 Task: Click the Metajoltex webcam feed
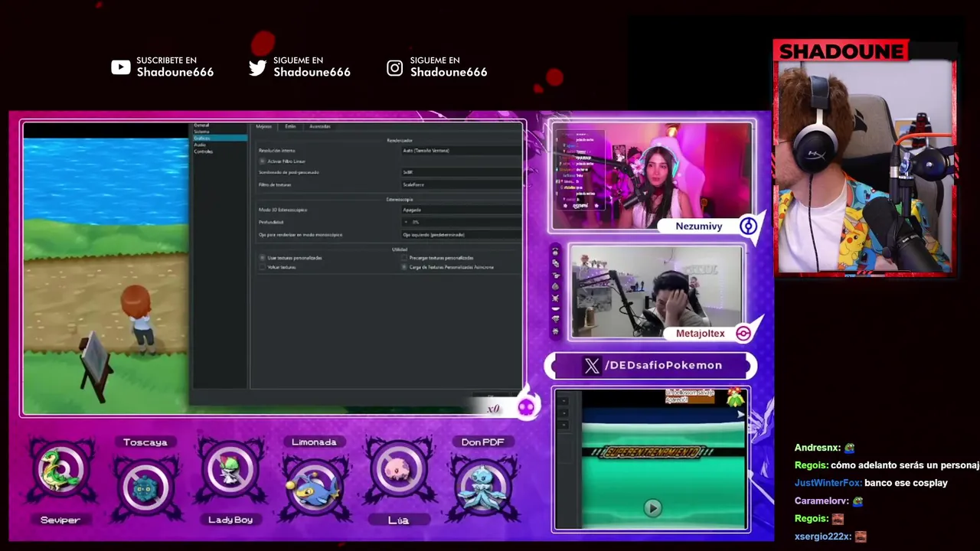click(656, 292)
